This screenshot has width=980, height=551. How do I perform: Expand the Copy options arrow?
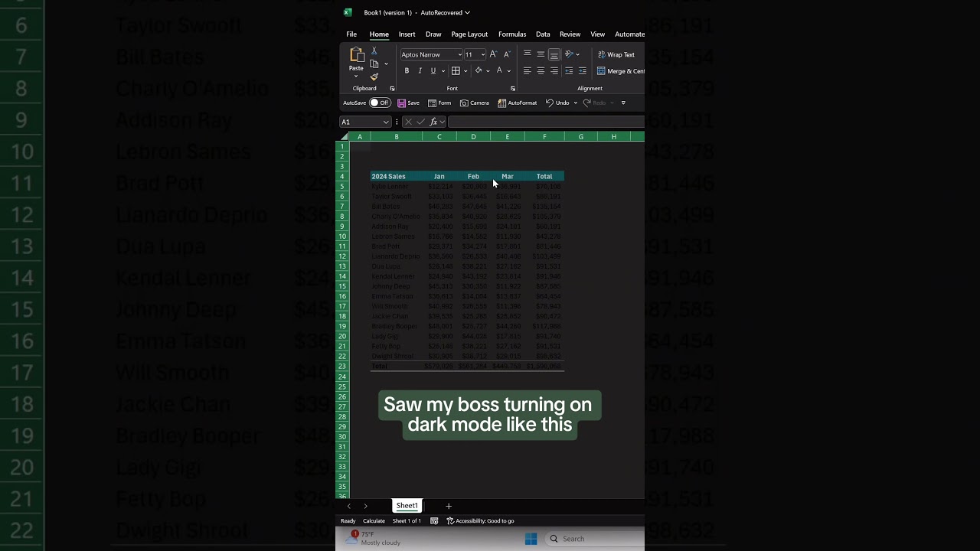(x=386, y=64)
